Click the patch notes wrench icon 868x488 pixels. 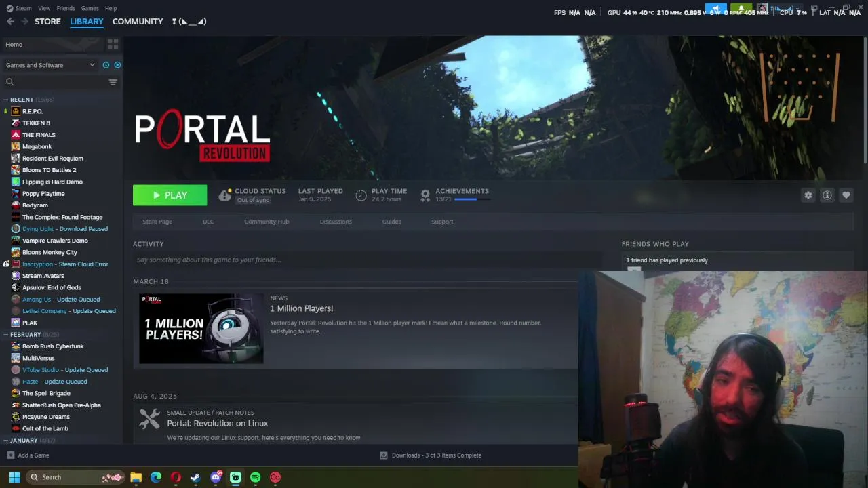pos(149,419)
